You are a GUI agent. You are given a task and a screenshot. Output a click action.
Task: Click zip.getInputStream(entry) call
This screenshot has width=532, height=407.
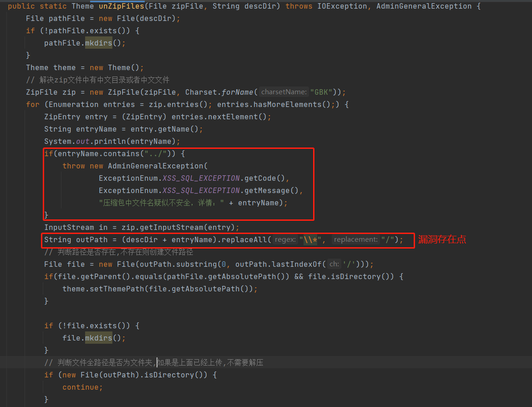[x=178, y=228]
